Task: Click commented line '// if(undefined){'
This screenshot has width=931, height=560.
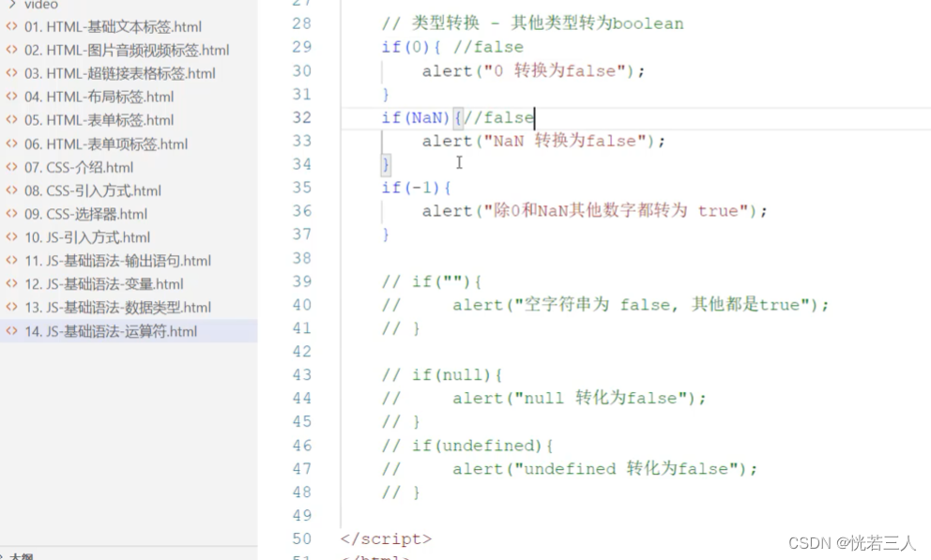Action: (x=467, y=446)
